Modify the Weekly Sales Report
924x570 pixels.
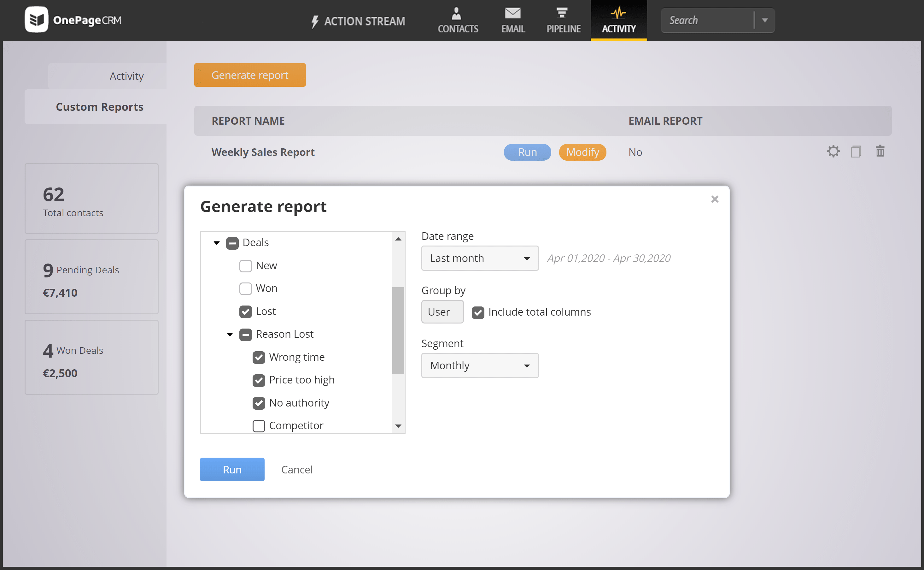tap(582, 152)
